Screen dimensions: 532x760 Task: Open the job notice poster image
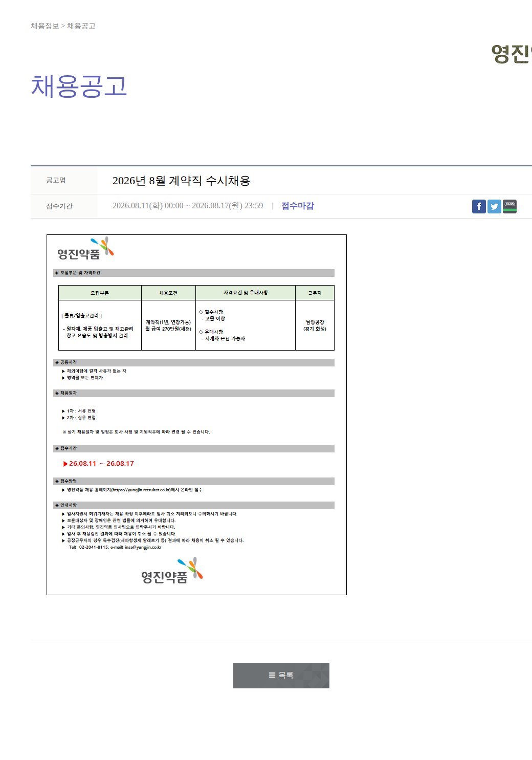click(196, 415)
